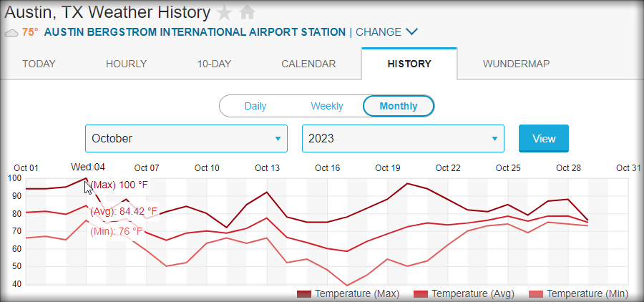This screenshot has width=644, height=302.
Task: Switch to the Today tab
Action: (x=39, y=64)
